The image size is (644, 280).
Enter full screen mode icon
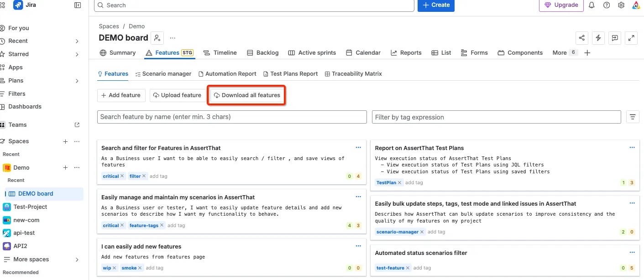(631, 38)
